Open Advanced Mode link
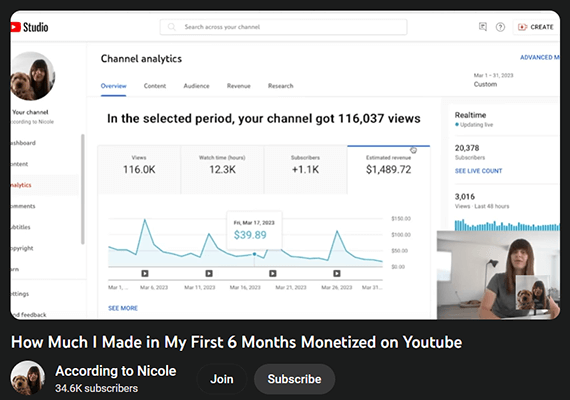The image size is (570, 400). tap(539, 57)
